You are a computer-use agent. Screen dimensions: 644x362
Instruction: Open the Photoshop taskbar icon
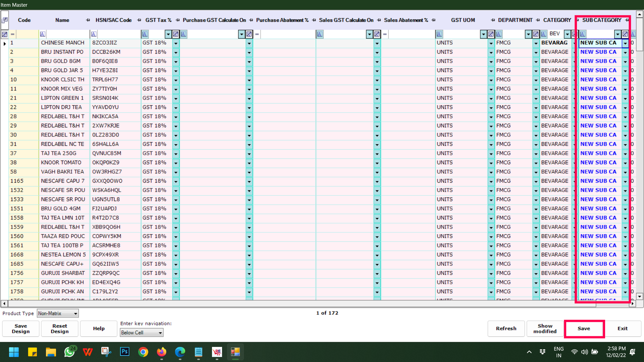pos(124,352)
